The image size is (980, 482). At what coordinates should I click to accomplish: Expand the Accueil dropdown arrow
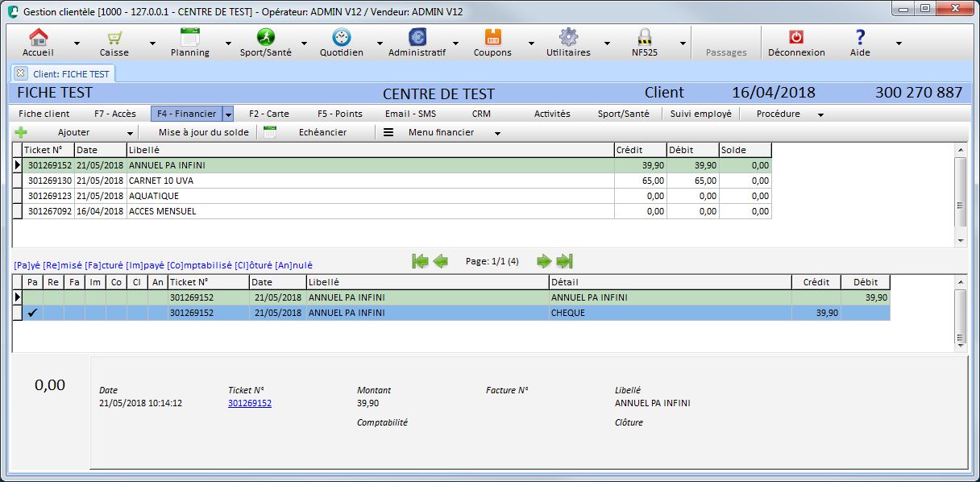pyautogui.click(x=77, y=43)
